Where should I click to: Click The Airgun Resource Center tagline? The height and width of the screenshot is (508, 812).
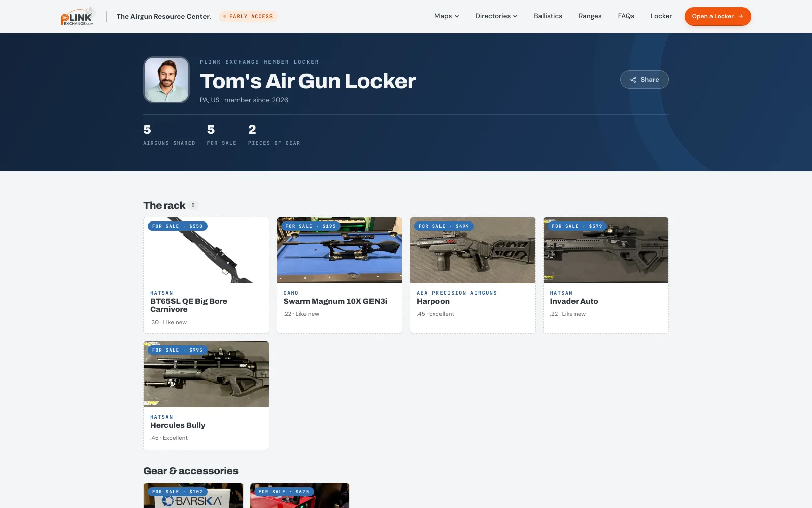pos(164,16)
